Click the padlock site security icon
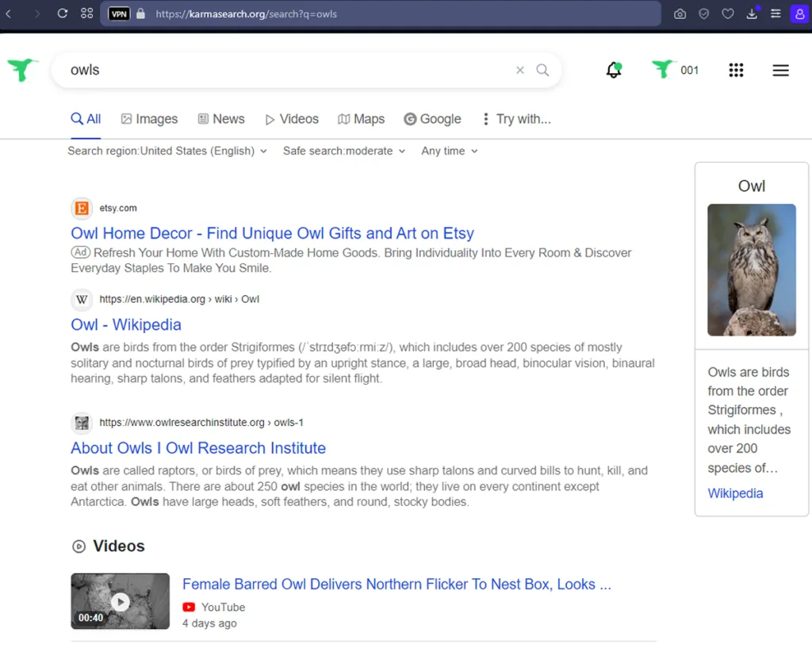 141,14
